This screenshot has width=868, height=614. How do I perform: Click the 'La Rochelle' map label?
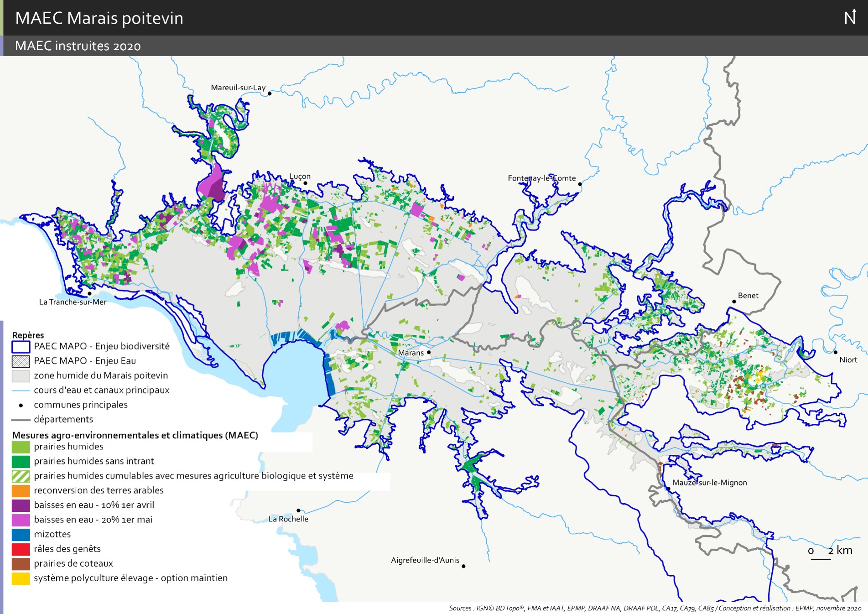[288, 519]
